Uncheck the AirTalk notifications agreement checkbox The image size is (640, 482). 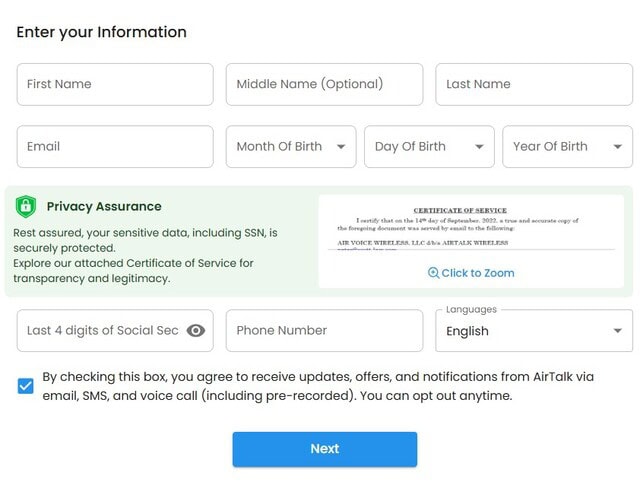(26, 386)
